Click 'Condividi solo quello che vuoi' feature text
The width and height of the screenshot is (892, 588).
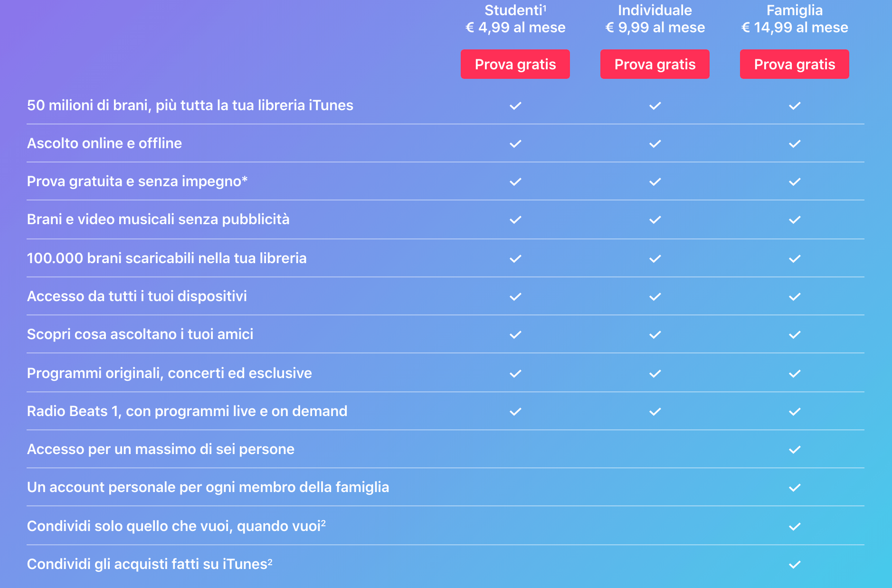(176, 526)
